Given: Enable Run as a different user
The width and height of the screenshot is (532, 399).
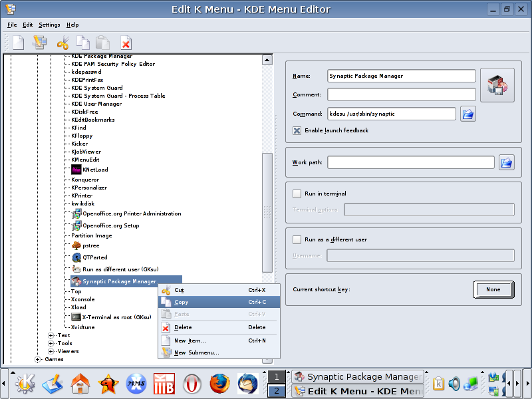Looking at the screenshot, I should [x=297, y=239].
